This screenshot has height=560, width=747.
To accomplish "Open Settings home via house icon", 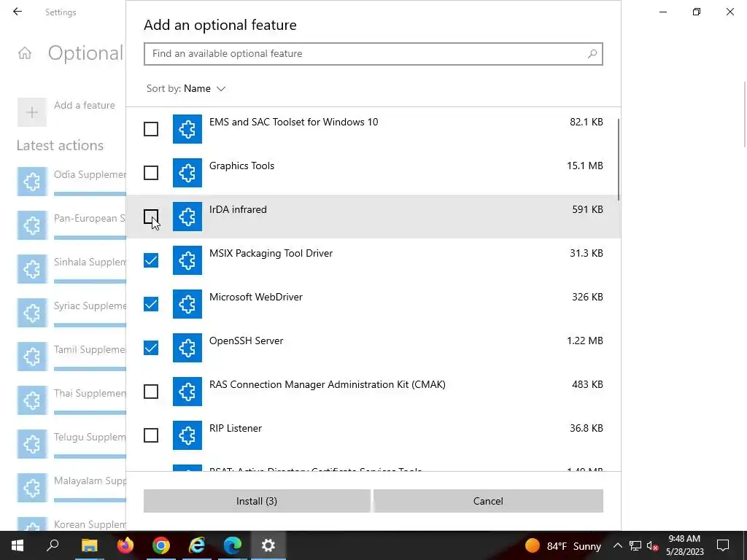I will point(25,52).
